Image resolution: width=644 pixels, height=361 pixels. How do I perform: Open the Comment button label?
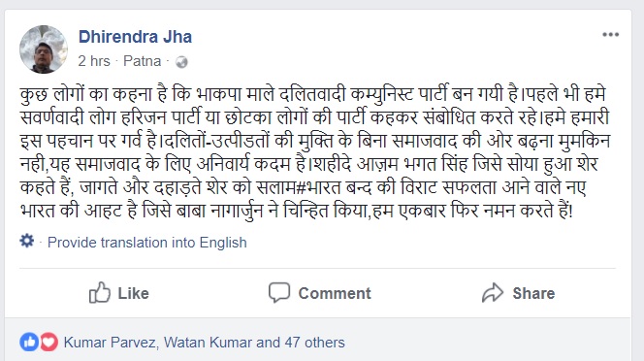pos(335,294)
